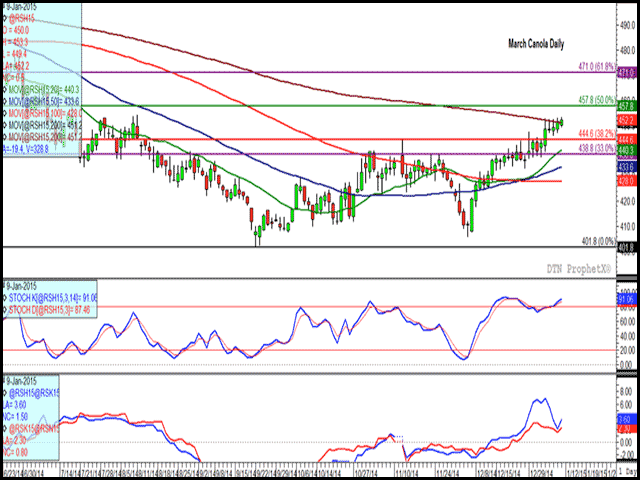Select the STOCH D = 87.46 legend entry
640x480 pixels.
48,309
